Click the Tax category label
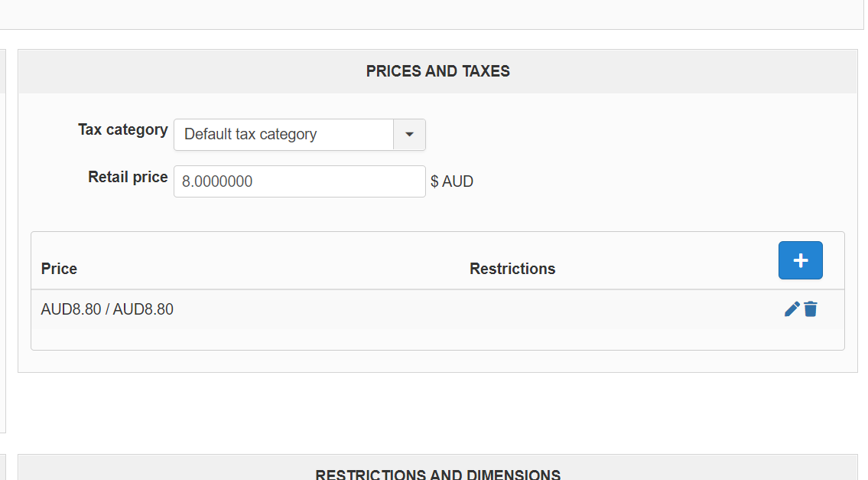 click(x=123, y=129)
